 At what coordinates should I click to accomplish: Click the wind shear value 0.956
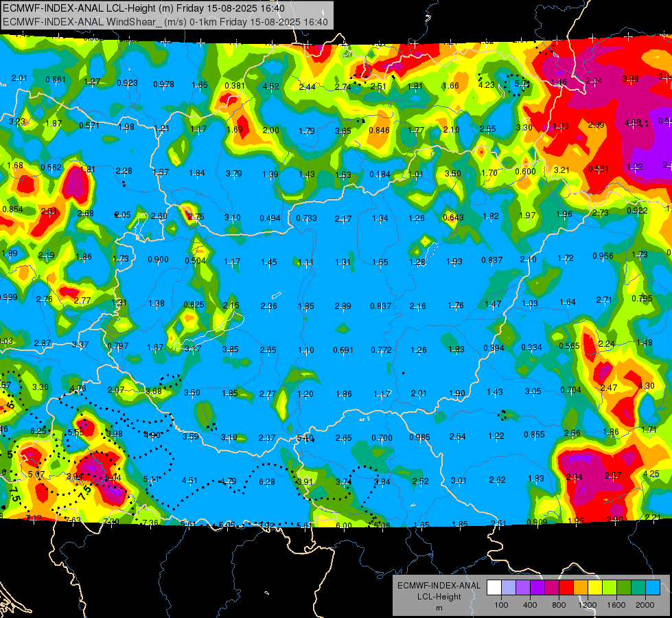(603, 255)
